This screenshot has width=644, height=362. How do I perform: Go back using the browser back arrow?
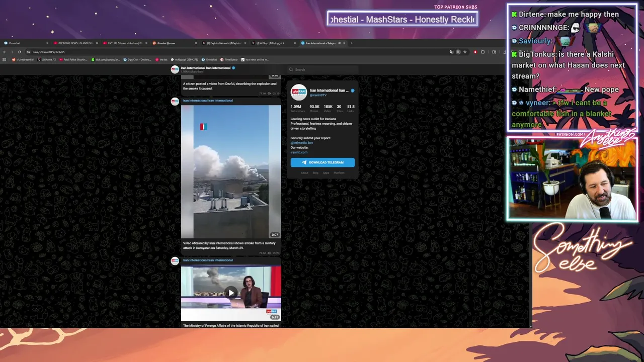click(5, 52)
